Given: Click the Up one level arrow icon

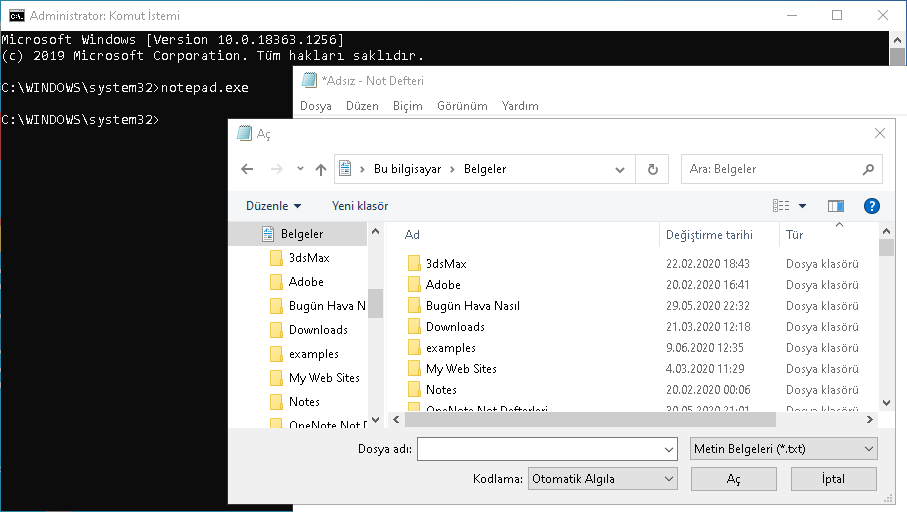Looking at the screenshot, I should (x=320, y=170).
